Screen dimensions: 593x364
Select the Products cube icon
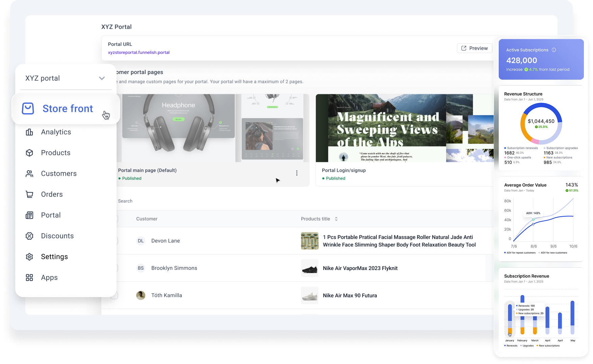click(x=29, y=153)
